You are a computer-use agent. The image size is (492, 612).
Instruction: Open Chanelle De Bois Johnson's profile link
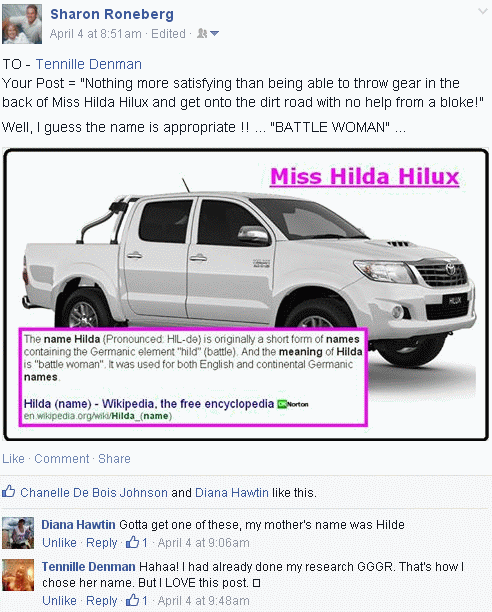click(94, 493)
